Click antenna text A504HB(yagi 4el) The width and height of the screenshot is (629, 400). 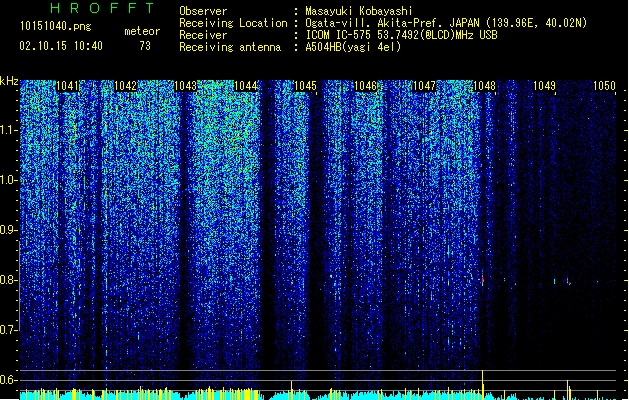click(x=353, y=47)
